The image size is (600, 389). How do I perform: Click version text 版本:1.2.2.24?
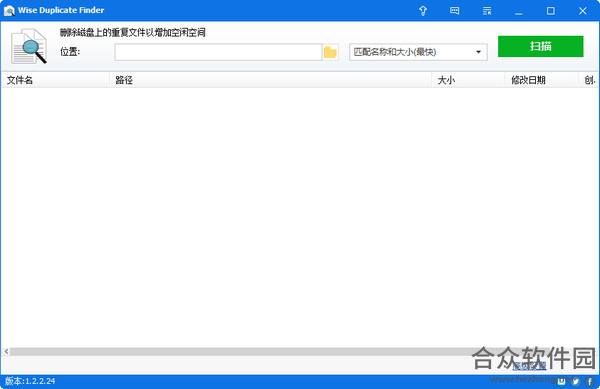tap(30, 381)
